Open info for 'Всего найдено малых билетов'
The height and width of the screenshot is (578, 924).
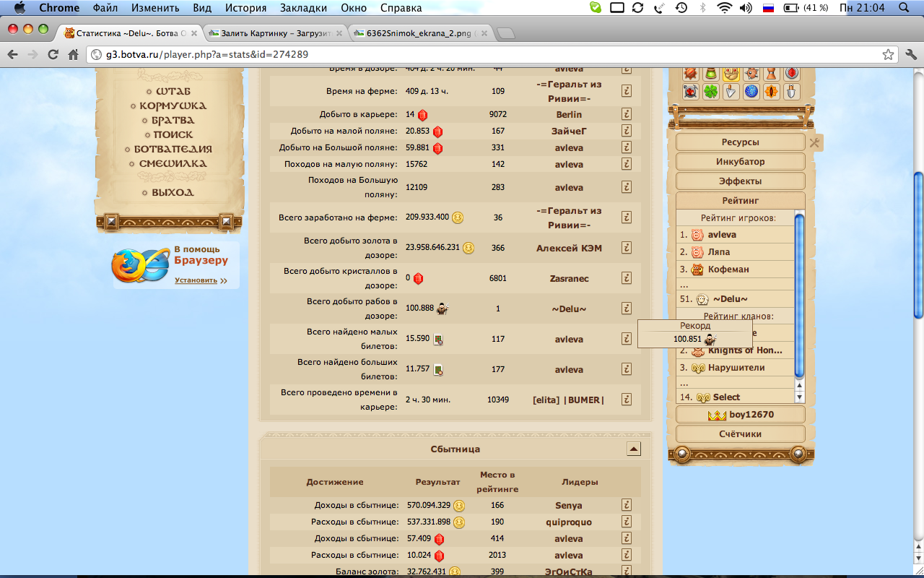627,339
